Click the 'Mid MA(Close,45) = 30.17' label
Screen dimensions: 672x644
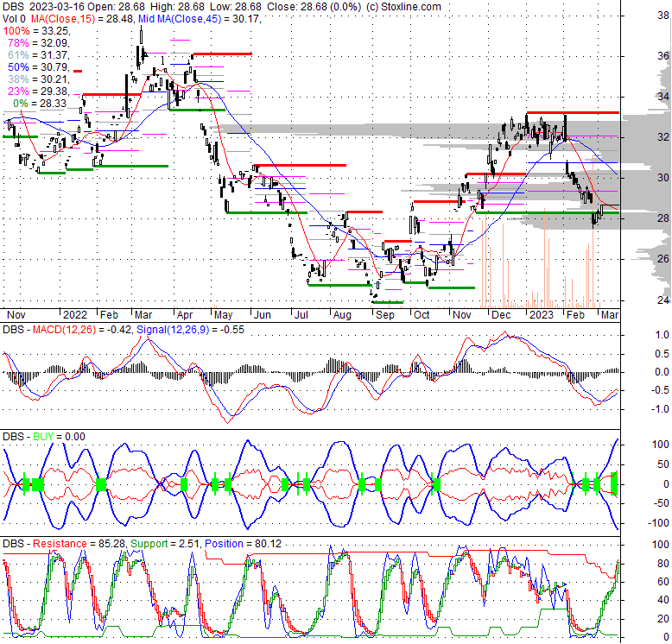coord(200,19)
